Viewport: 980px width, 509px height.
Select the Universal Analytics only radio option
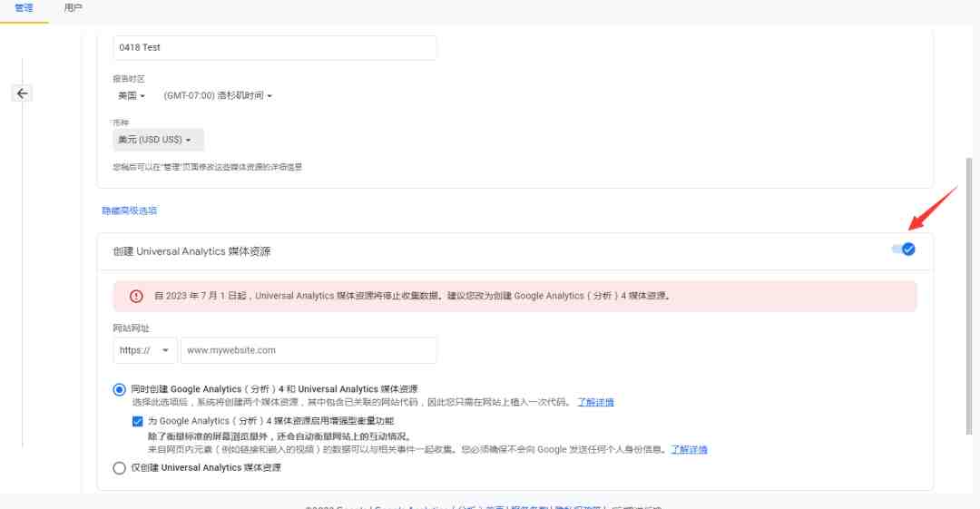tap(120, 468)
